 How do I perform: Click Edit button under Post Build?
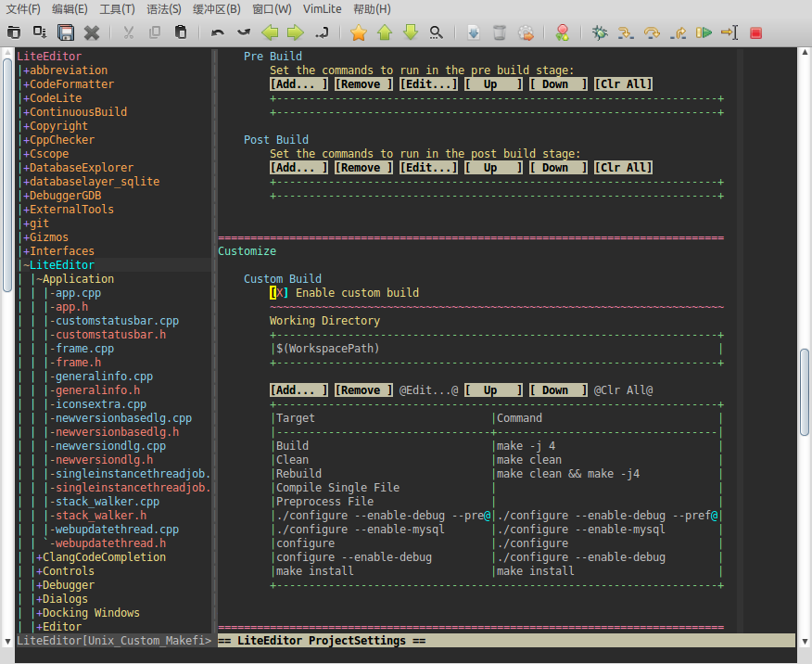pos(428,167)
